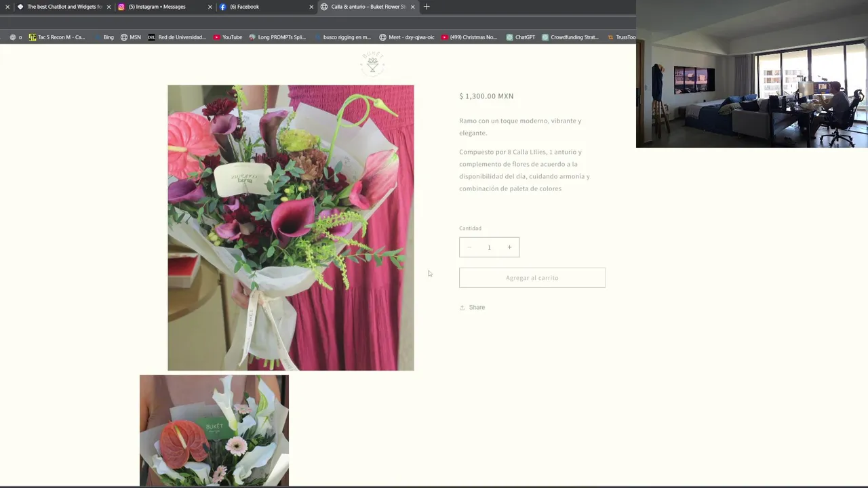
Task: Click the Facebook favicon on its tab
Action: coord(223,7)
